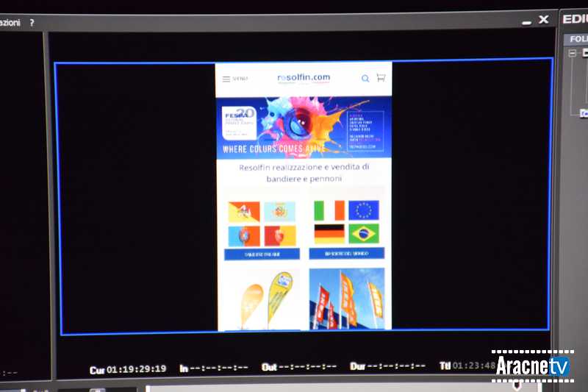Close the editor window with X

(x=544, y=20)
